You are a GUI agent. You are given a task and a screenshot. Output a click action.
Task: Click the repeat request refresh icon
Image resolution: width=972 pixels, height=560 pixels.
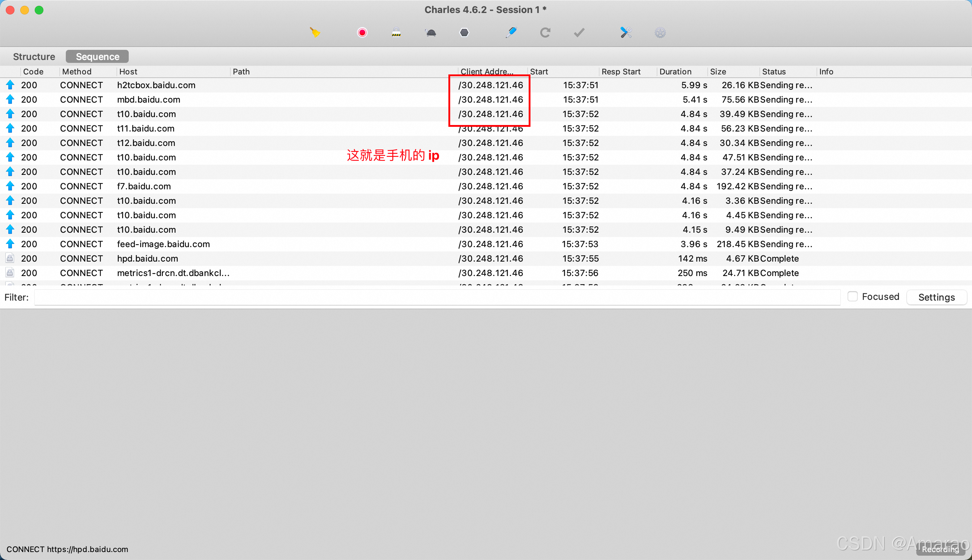point(545,33)
